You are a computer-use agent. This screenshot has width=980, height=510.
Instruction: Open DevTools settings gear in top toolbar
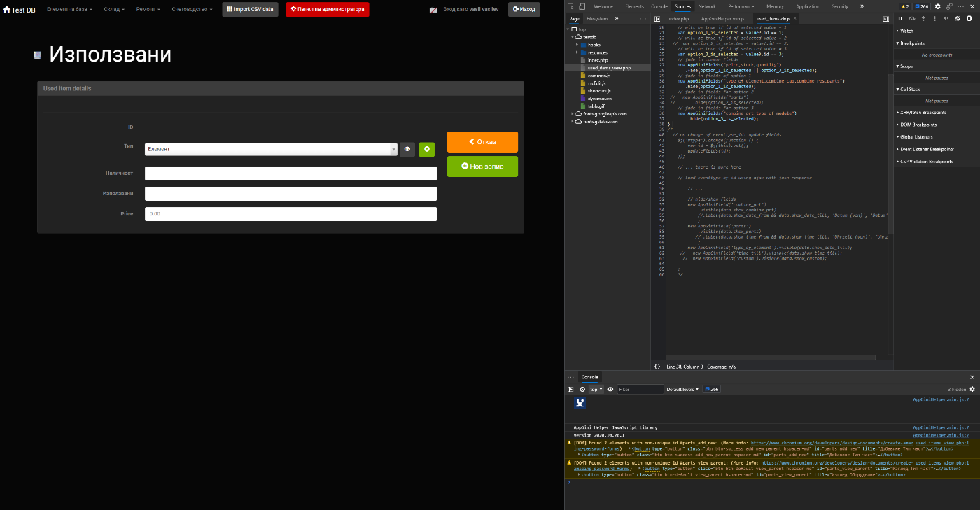pos(937,6)
